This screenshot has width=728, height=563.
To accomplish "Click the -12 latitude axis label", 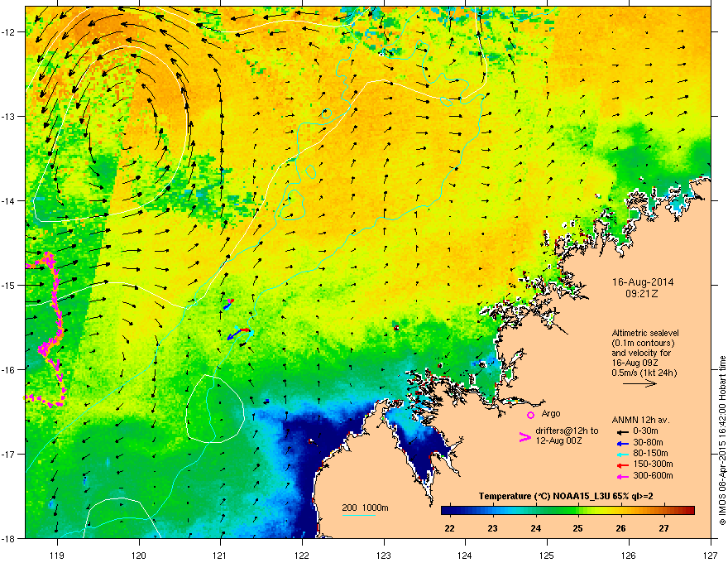I will (8, 31).
